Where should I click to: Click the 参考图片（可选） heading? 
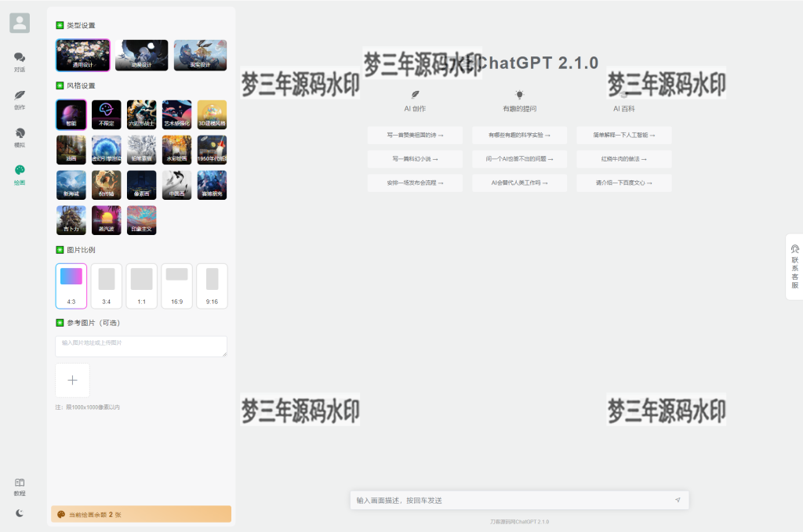[93, 323]
